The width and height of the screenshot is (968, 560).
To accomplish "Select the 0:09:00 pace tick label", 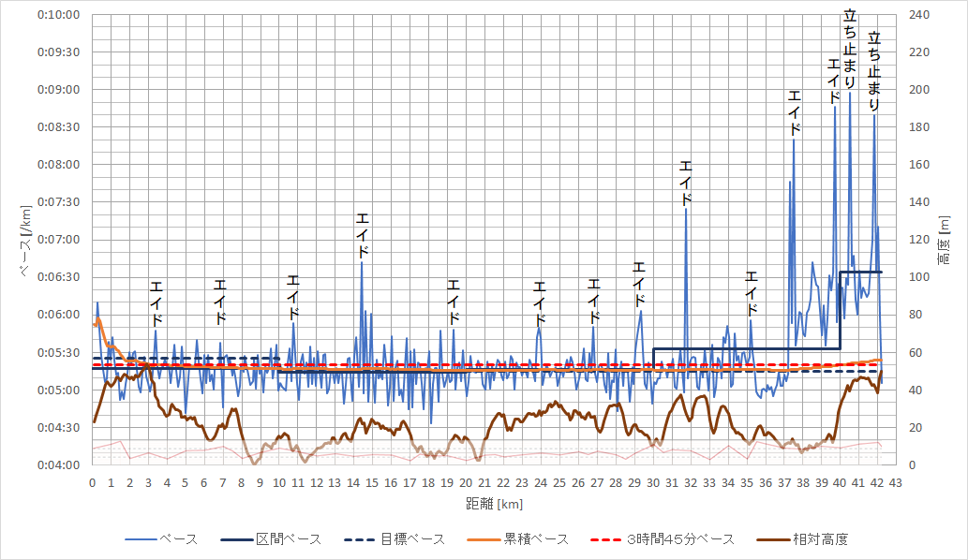I will click(x=59, y=90).
